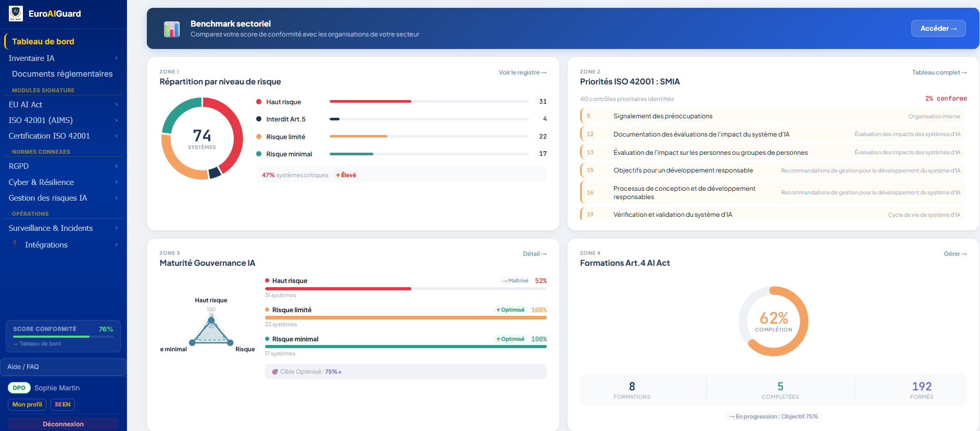This screenshot has width=980, height=431.
Task: Open the Voir le registre link
Action: 522,72
